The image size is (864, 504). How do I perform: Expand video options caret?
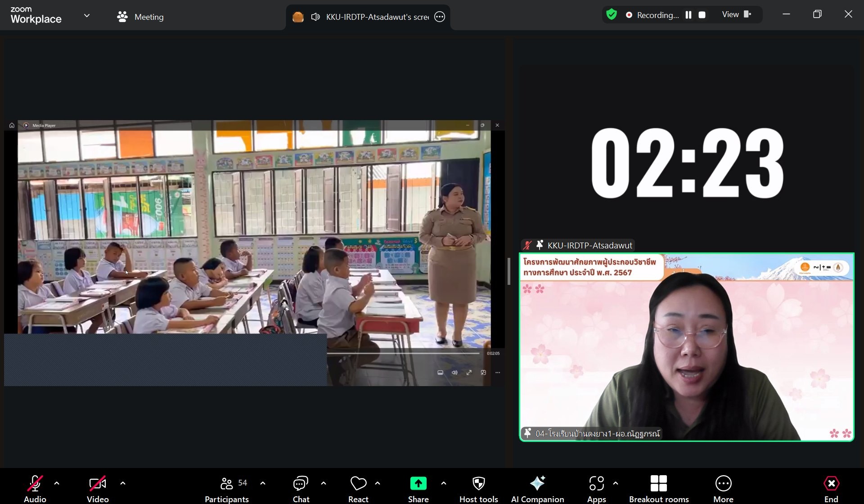123,483
